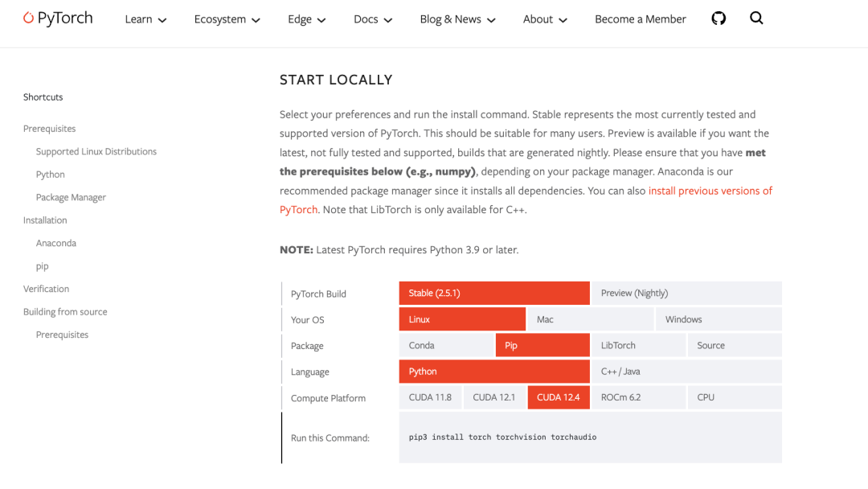Screen dimensions: 868x489
Task: Jump to Supported Linux Distributions shortcut
Action: click(96, 151)
